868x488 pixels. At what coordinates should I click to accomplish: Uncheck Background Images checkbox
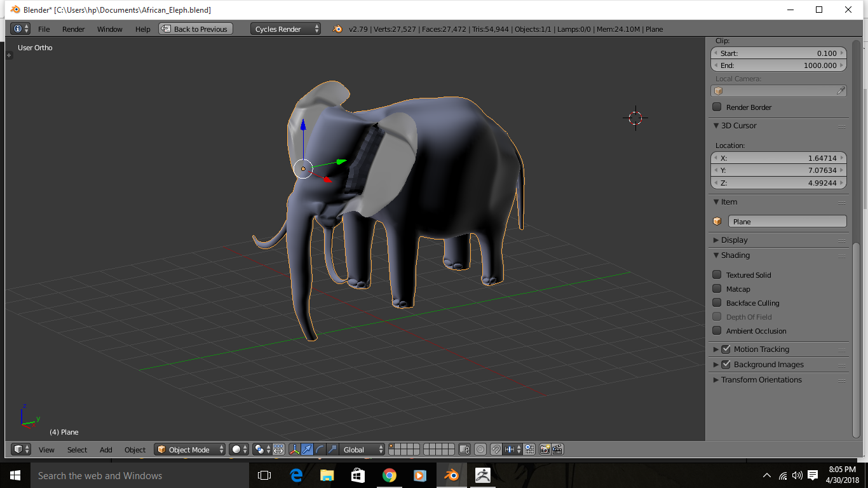coord(726,364)
